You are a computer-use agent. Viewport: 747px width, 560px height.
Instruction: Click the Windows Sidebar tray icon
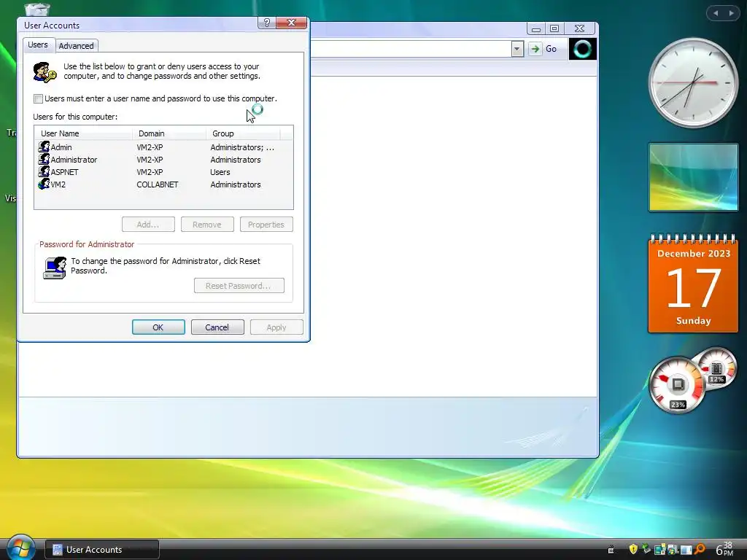(659, 550)
